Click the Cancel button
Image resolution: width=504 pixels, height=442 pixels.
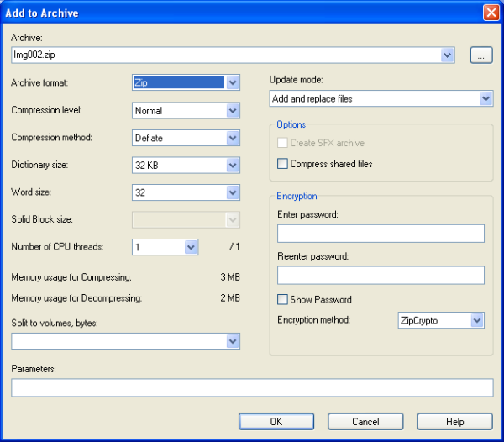click(365, 422)
